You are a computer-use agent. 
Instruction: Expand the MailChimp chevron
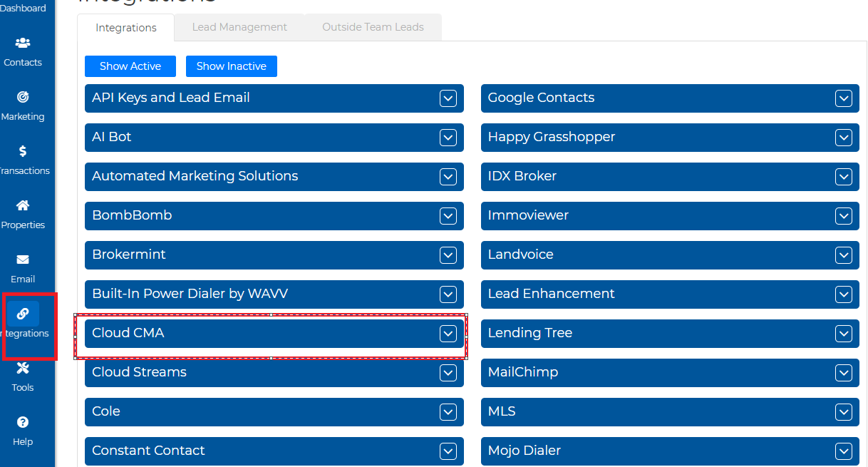(x=844, y=373)
